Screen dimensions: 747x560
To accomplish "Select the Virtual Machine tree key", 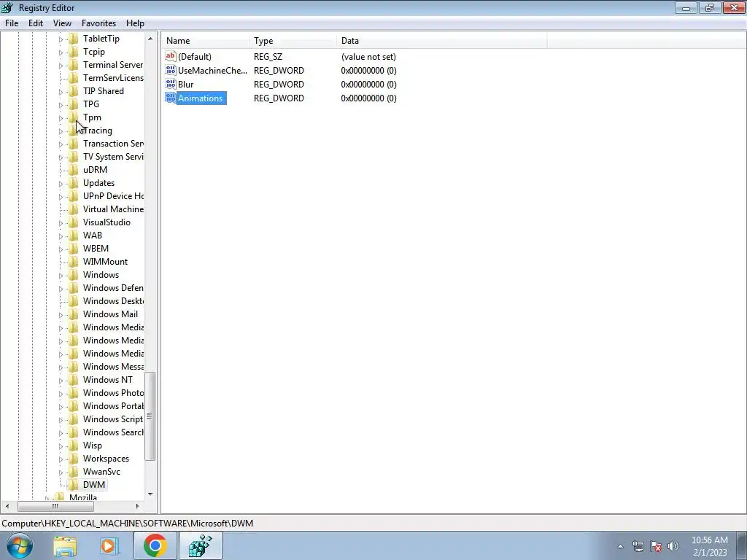I will (x=113, y=209).
